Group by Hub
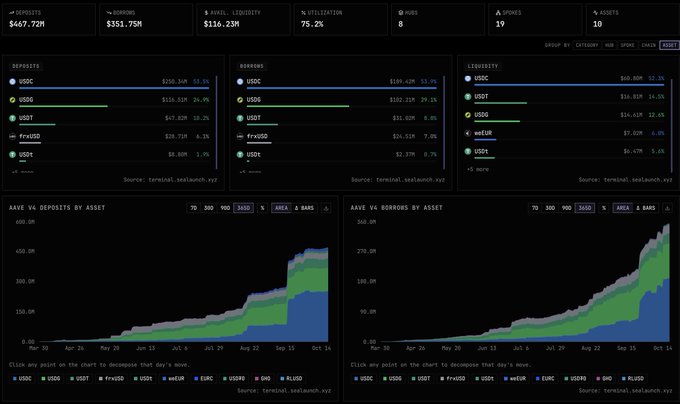The width and height of the screenshot is (680, 404). pyautogui.click(x=609, y=45)
